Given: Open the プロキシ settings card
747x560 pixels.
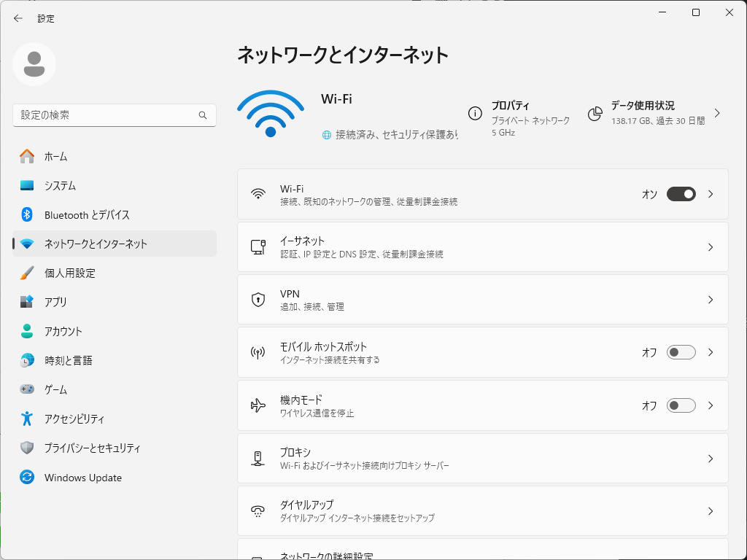Looking at the screenshot, I should [x=483, y=459].
